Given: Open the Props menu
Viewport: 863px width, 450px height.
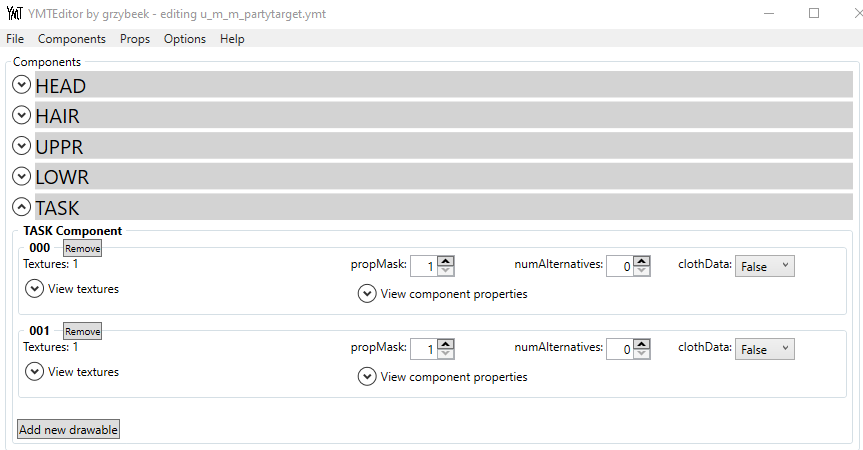Looking at the screenshot, I should [134, 39].
